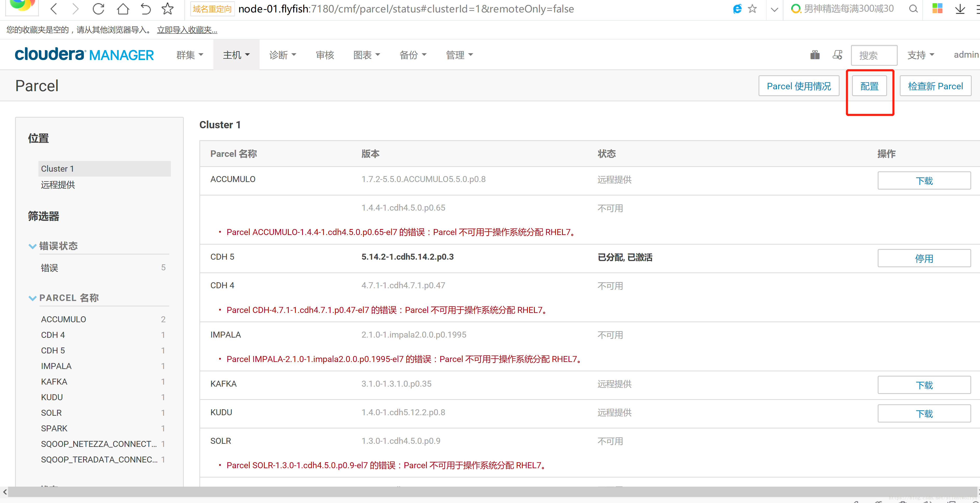Open the browser downloads arrow icon
This screenshot has width=980, height=503.
[x=960, y=9]
